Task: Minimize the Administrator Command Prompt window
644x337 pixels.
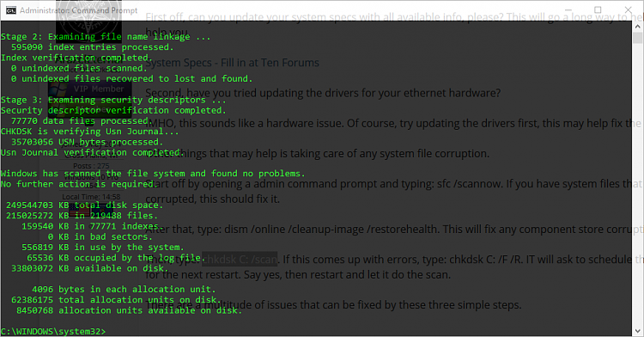Action: point(568,9)
